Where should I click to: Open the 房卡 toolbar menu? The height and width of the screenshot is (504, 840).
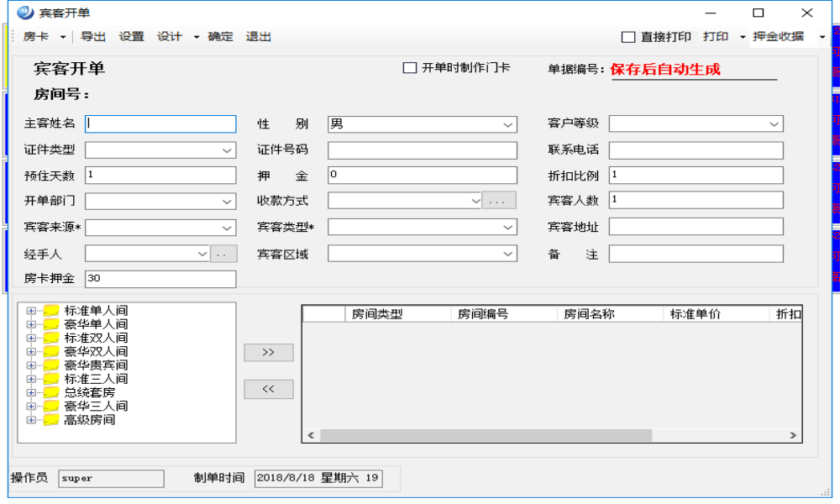click(36, 37)
